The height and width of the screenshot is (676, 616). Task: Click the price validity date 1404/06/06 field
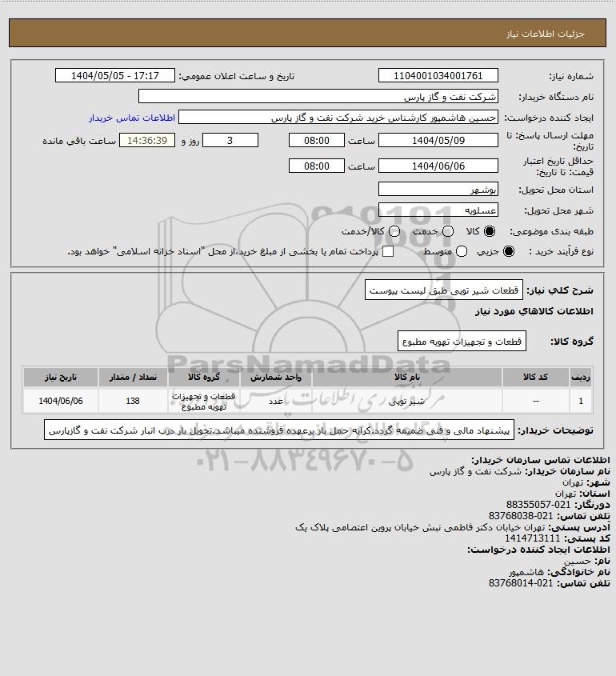[x=438, y=166]
